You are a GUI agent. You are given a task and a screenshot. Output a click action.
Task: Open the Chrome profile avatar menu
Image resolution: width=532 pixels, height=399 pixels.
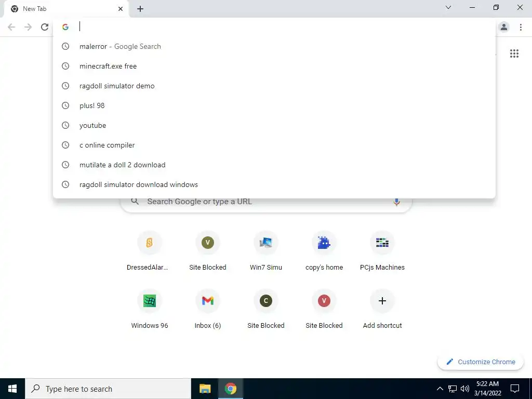[x=504, y=27]
